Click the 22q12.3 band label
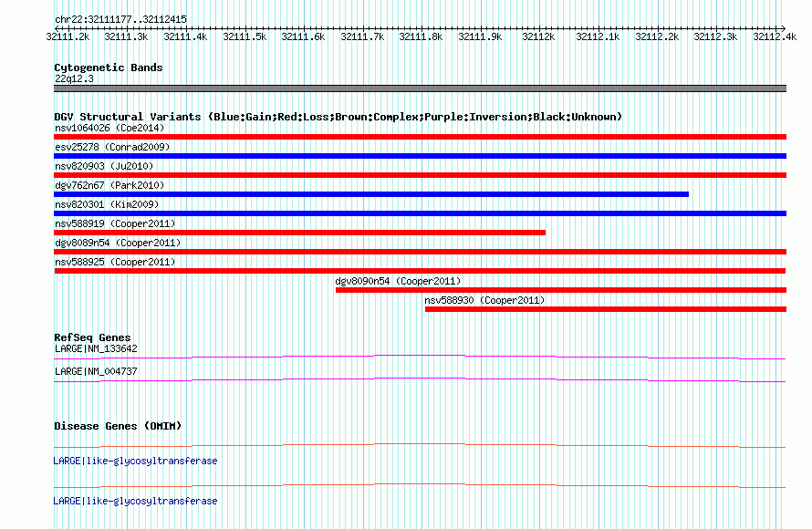This screenshot has width=812, height=529. click(74, 78)
